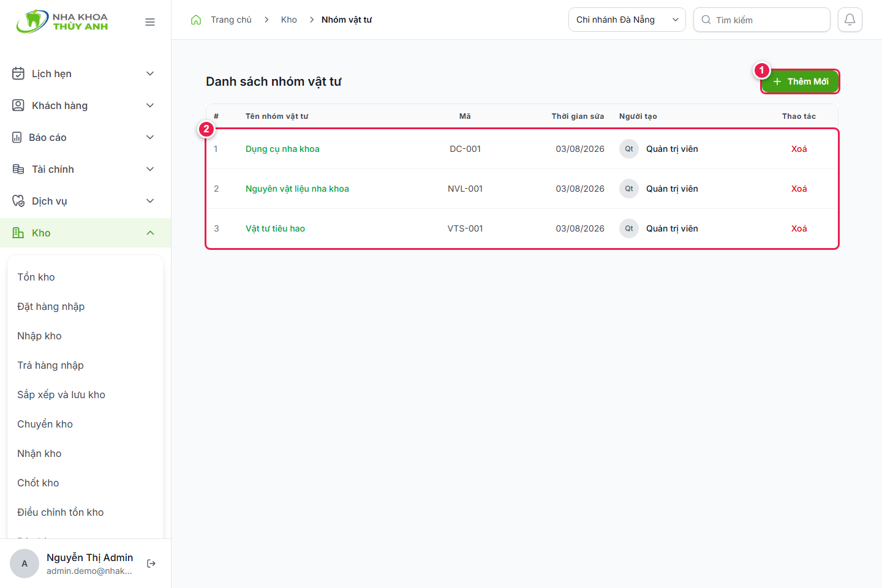Click the Dịch vụ tooth icon
Screen dimensions: 882x588
coord(18,201)
